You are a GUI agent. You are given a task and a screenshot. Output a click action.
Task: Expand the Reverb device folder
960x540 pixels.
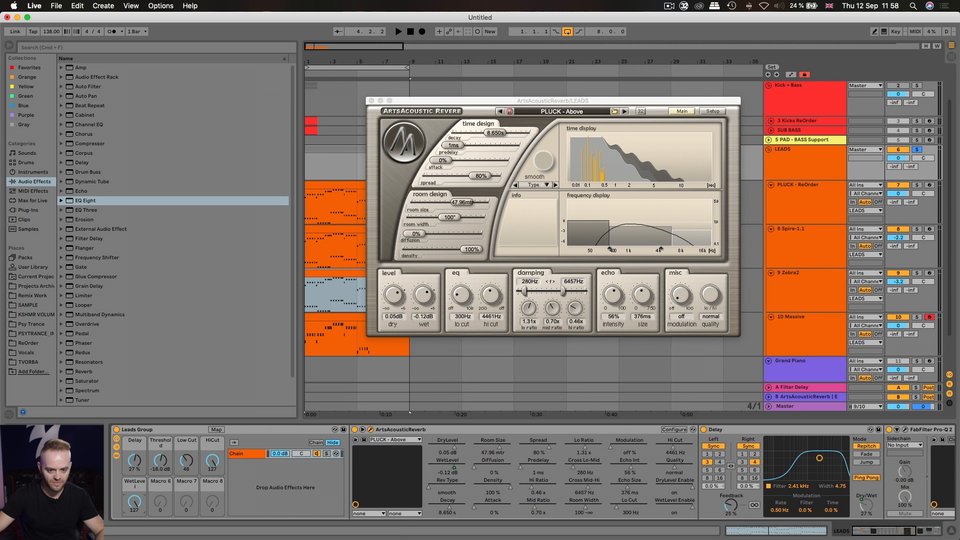61,371
